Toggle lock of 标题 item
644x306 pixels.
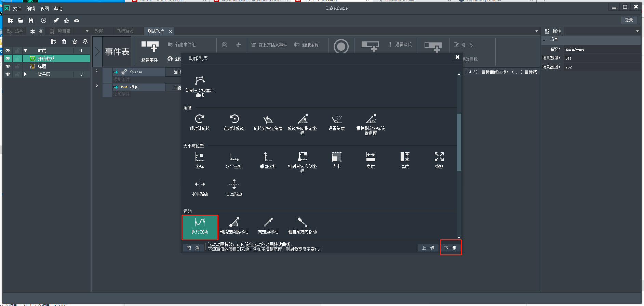coord(17,66)
